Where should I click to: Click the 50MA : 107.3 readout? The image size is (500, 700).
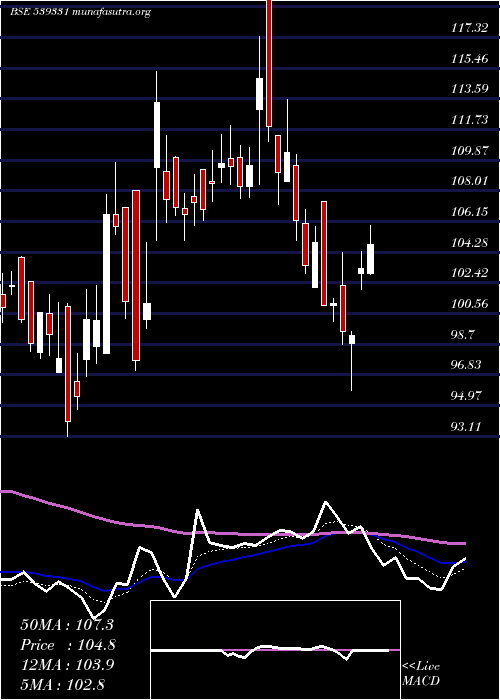click(x=67, y=625)
